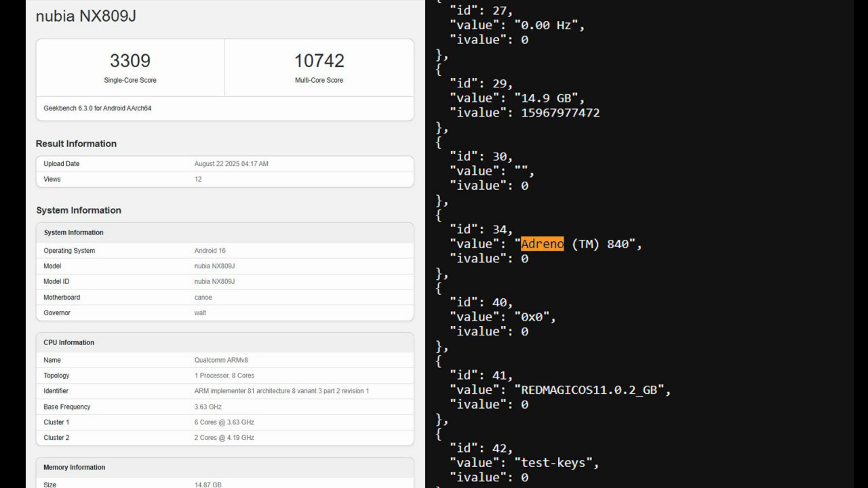The image size is (868, 488).
Task: Click the Motherboard canoe value
Action: tap(203, 297)
